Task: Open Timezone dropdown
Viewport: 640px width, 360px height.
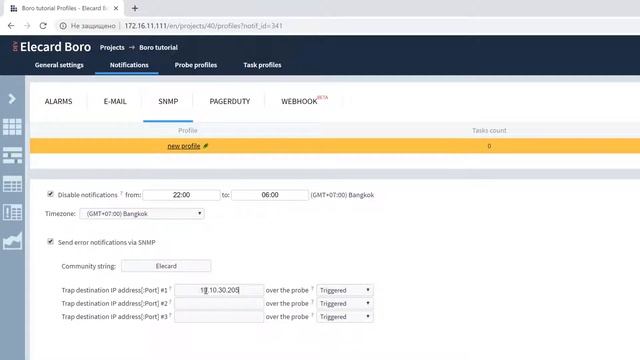Action: 142,213
